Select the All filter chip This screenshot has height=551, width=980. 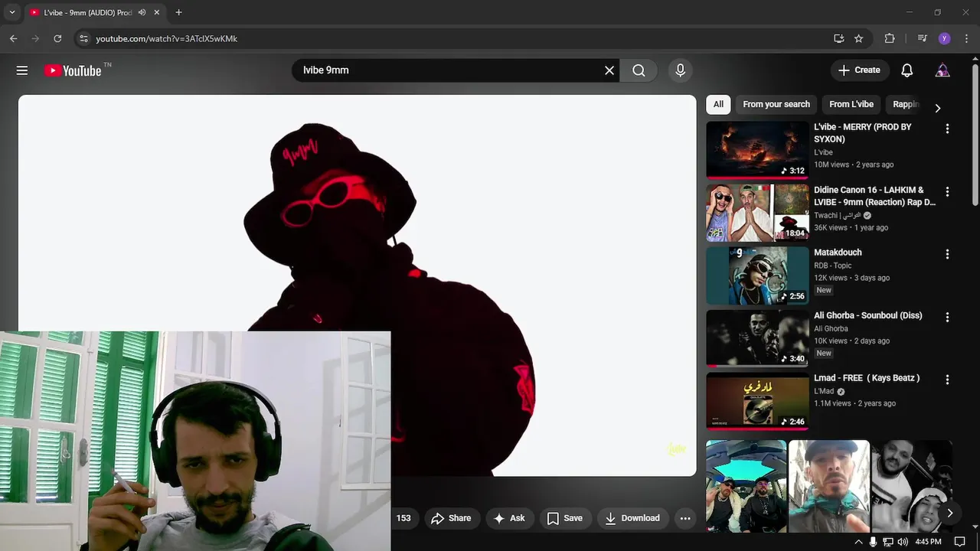718,104
